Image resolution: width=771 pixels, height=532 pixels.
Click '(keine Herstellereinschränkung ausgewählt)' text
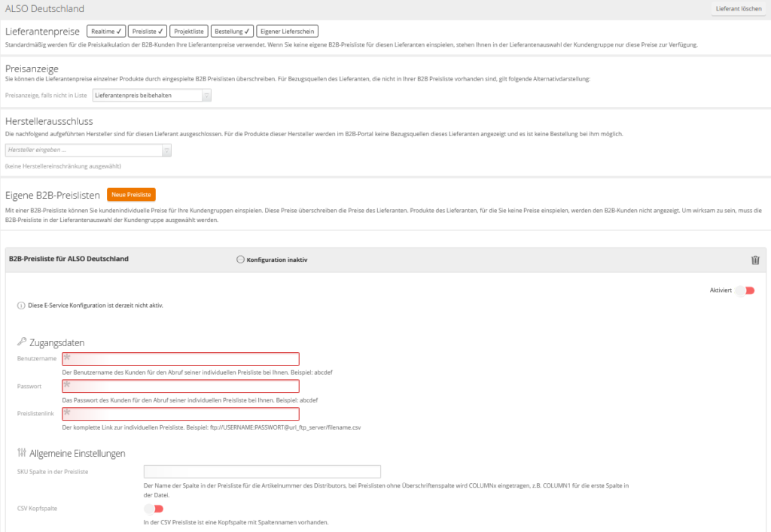[63, 166]
